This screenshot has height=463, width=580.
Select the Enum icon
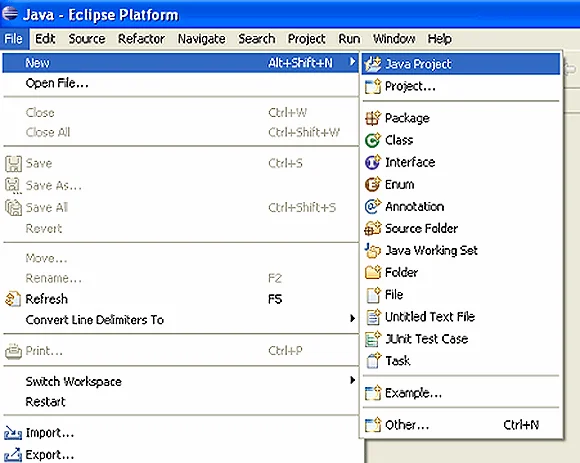click(x=372, y=184)
